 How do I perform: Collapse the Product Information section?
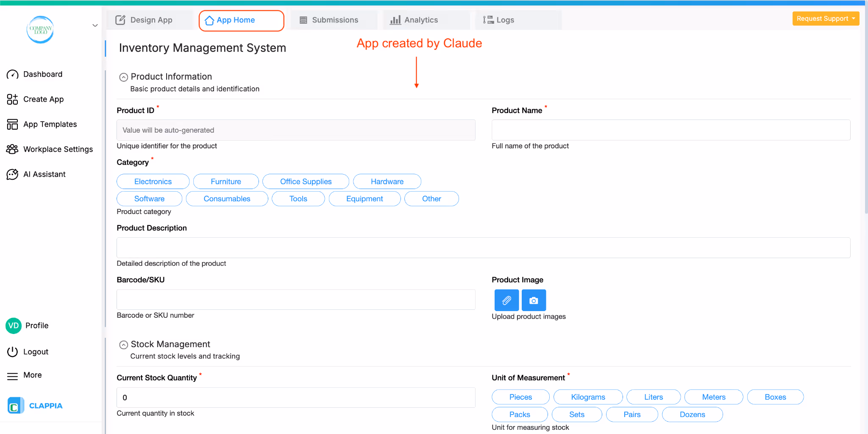point(123,77)
